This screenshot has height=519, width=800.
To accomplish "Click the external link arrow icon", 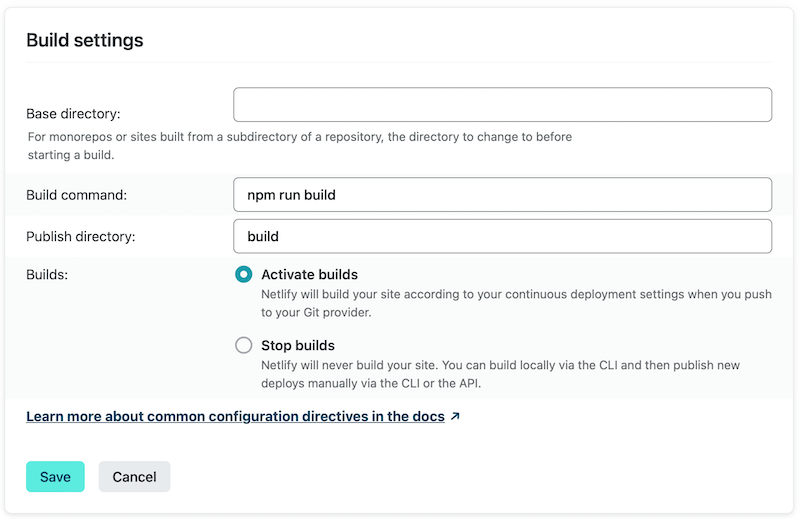I will coord(455,416).
